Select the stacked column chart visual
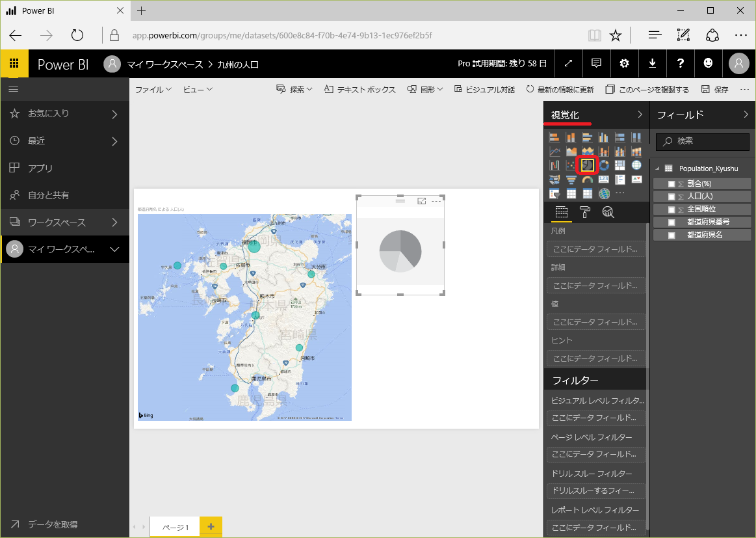 point(571,137)
